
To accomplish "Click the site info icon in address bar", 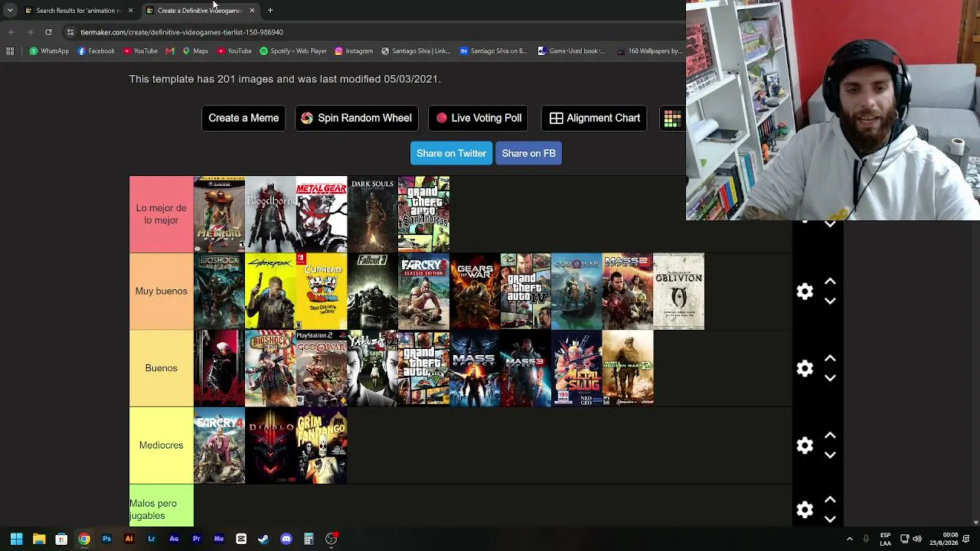I will (x=70, y=32).
